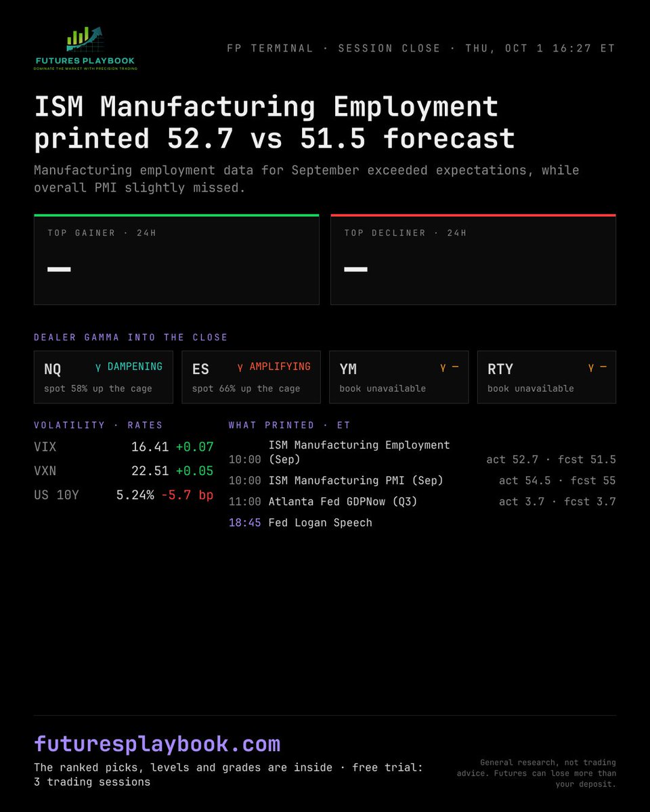This screenshot has width=650, height=812.
Task: Click the -5.7 bp change value
Action: point(188,495)
